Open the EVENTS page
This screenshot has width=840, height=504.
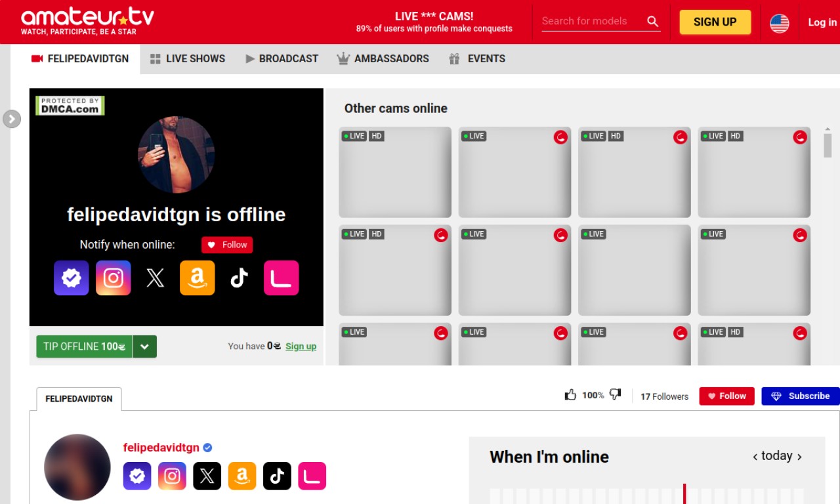coord(477,58)
